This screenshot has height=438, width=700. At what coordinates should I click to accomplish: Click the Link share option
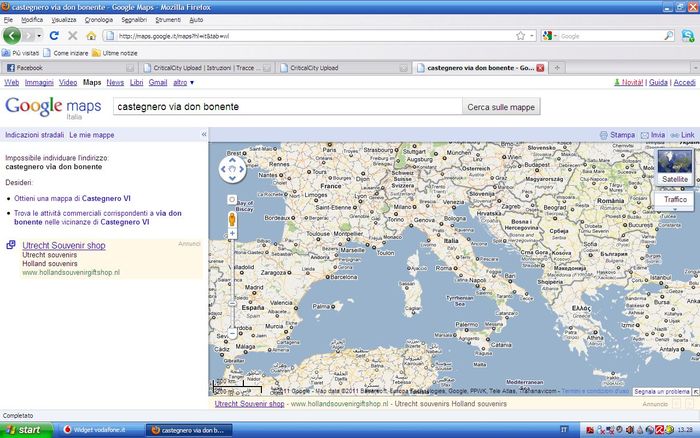[683, 135]
